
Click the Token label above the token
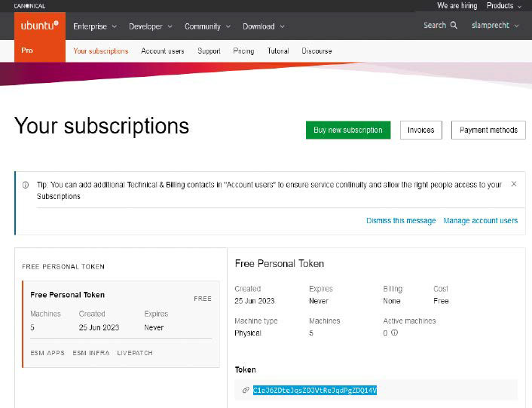246,370
